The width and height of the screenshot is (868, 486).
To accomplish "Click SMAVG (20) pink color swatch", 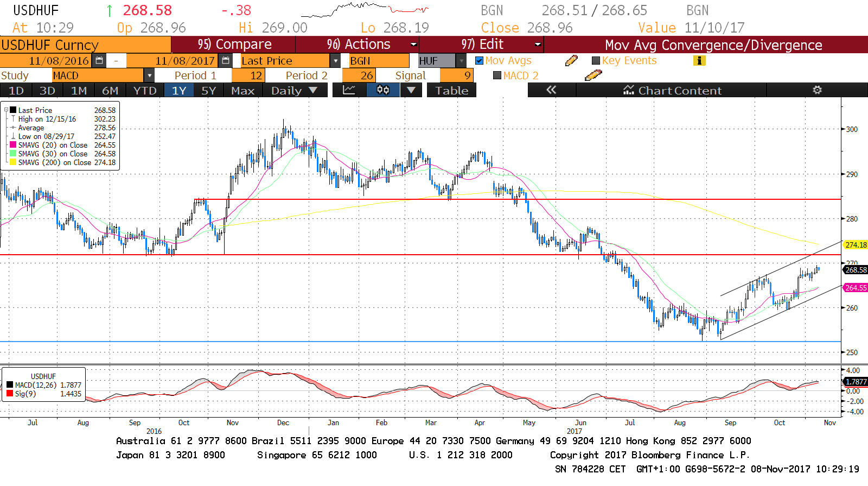I will 13,145.
